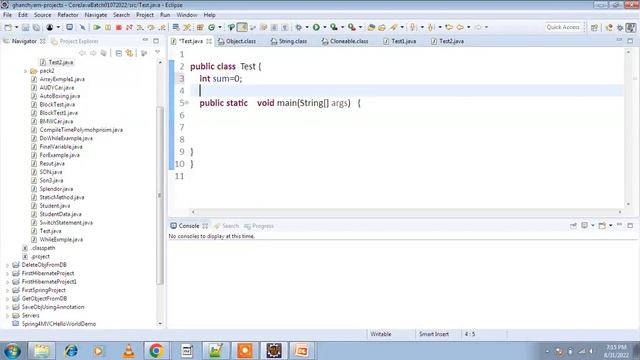The width and height of the screenshot is (640, 360).
Task: Click the Suspend debug icon
Action: tap(108, 27)
